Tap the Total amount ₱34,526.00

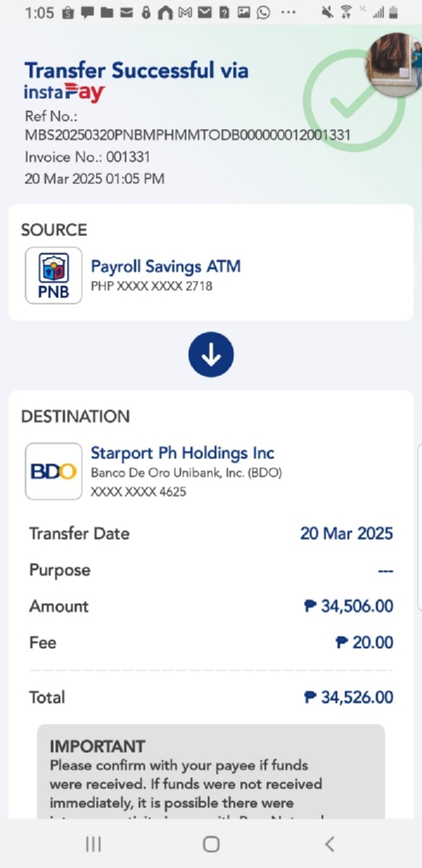348,697
